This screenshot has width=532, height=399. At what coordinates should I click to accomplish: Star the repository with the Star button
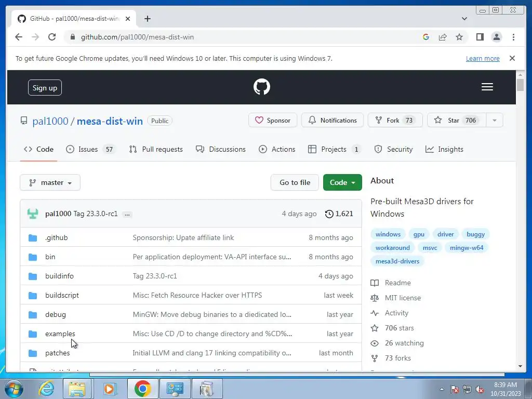[457, 121]
